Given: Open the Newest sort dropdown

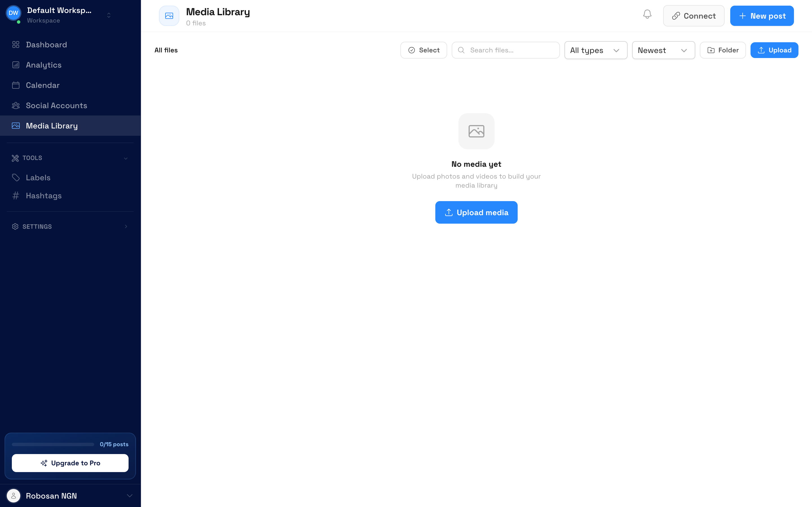Looking at the screenshot, I should point(663,50).
